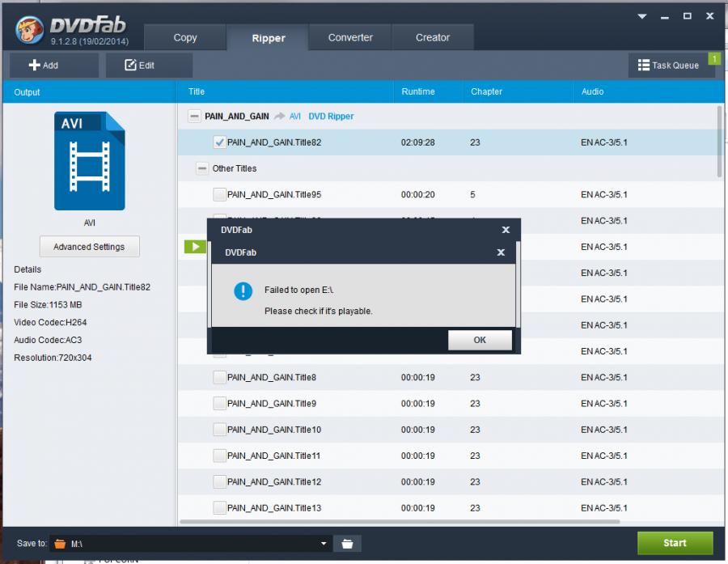728x564 pixels.
Task: Click the blue exclamation info icon in dialog
Action: (x=243, y=291)
